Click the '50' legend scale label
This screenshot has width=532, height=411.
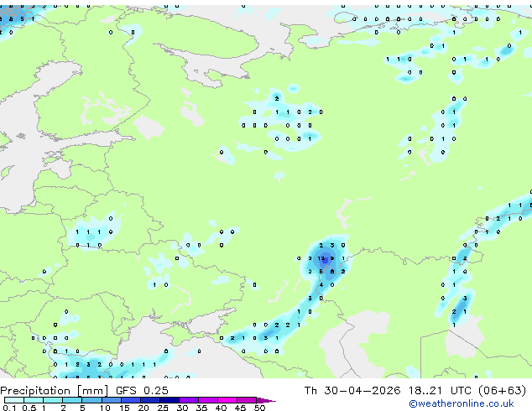259,408
